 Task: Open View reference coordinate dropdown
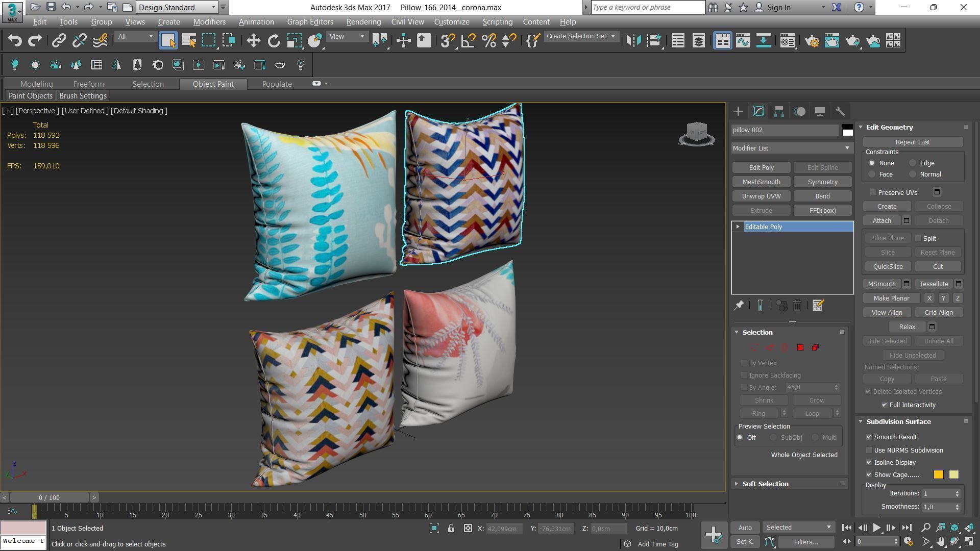[347, 36]
